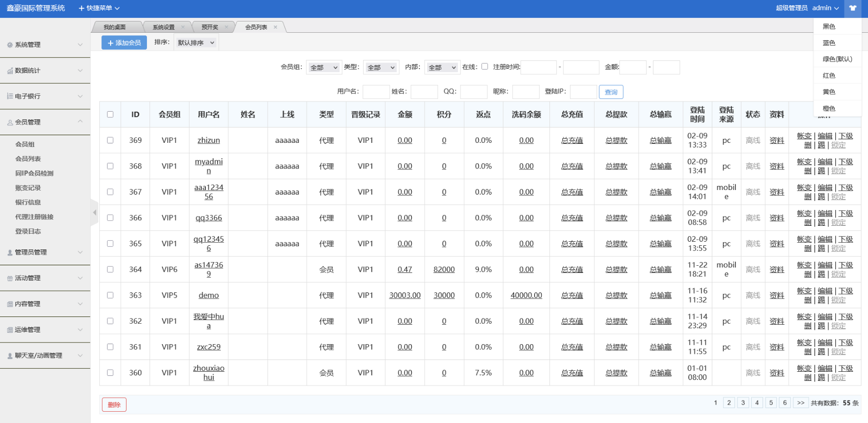Close the 预开奖 tab with its X
The width and height of the screenshot is (868, 423).
(x=226, y=27)
